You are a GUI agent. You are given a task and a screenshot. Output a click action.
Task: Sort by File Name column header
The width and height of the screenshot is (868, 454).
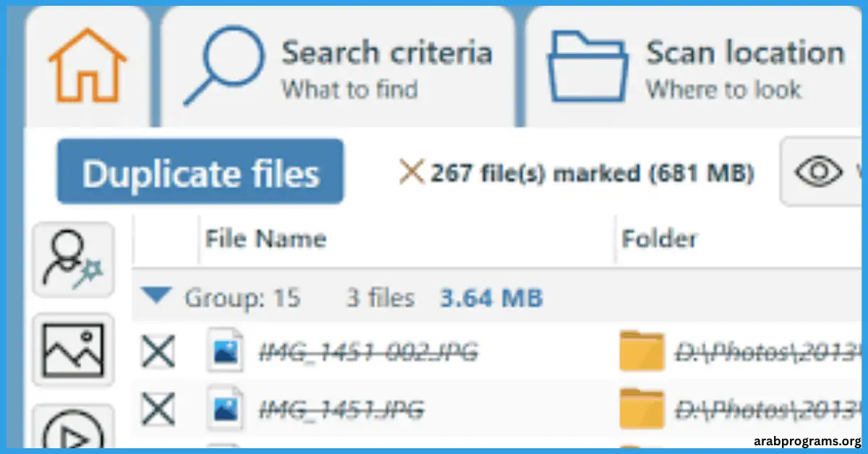[265, 239]
